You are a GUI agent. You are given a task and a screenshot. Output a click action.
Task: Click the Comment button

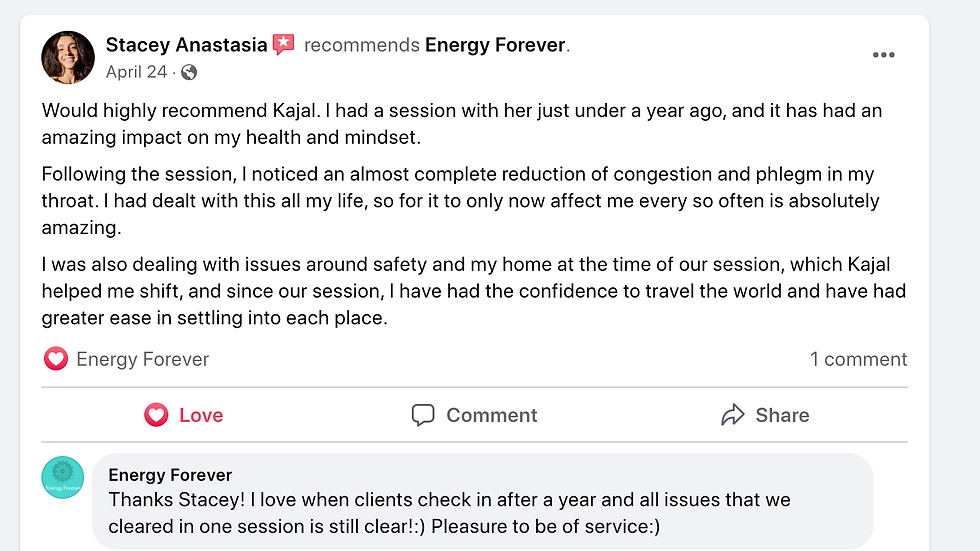tap(474, 415)
